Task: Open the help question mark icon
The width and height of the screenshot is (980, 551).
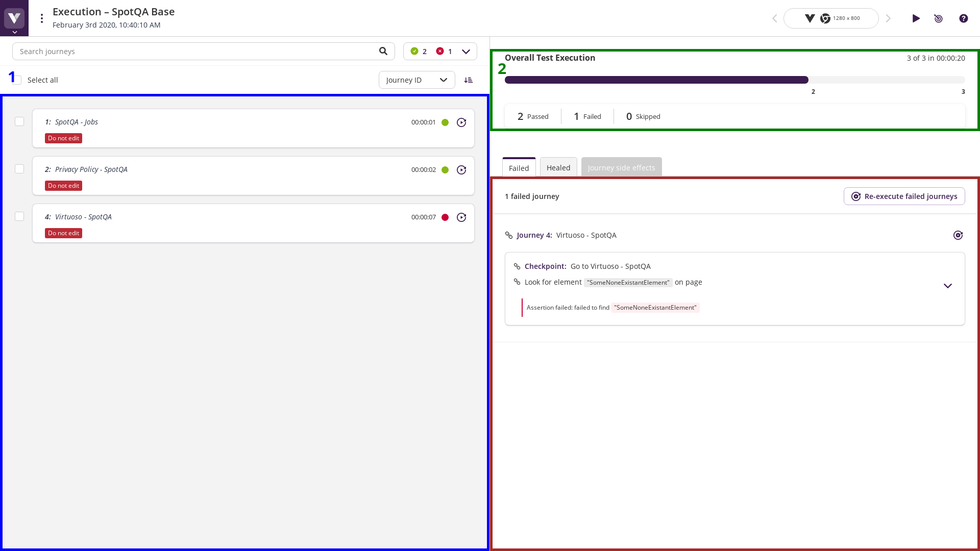Action: [964, 18]
